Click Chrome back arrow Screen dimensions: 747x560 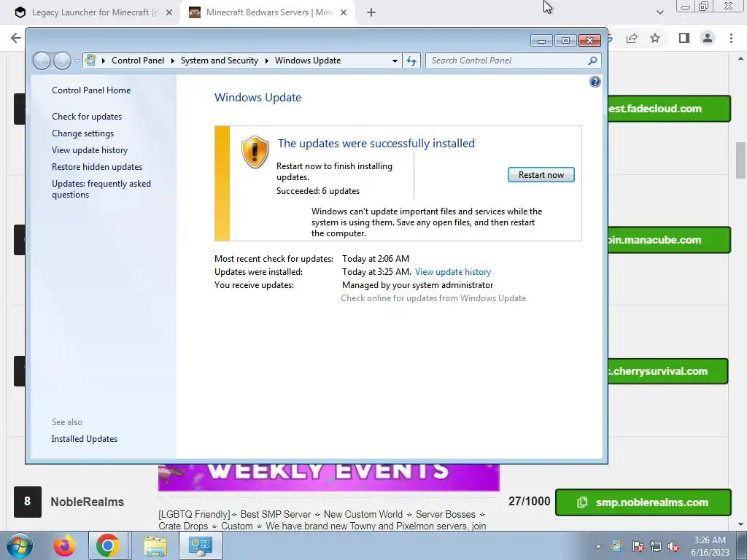tap(16, 38)
